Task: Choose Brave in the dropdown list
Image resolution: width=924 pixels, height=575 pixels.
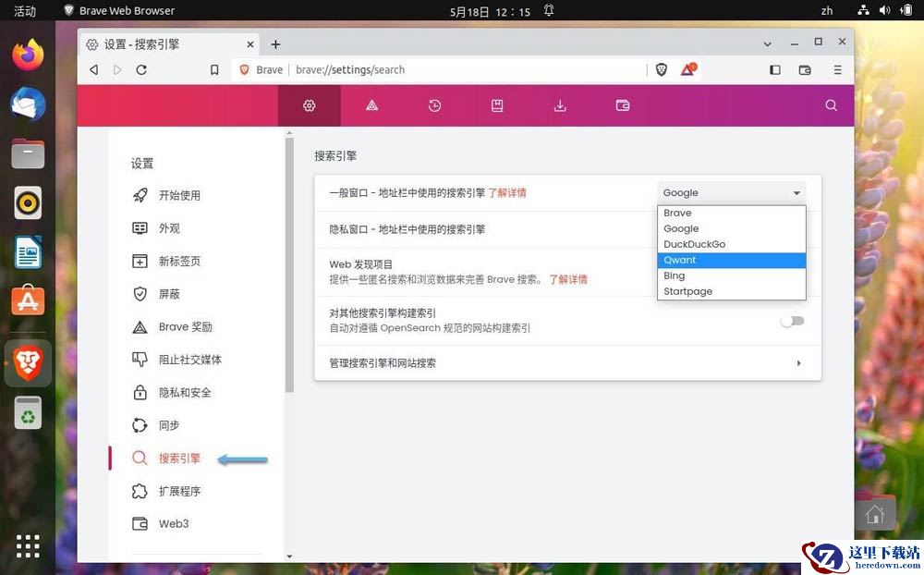Action: (x=731, y=213)
